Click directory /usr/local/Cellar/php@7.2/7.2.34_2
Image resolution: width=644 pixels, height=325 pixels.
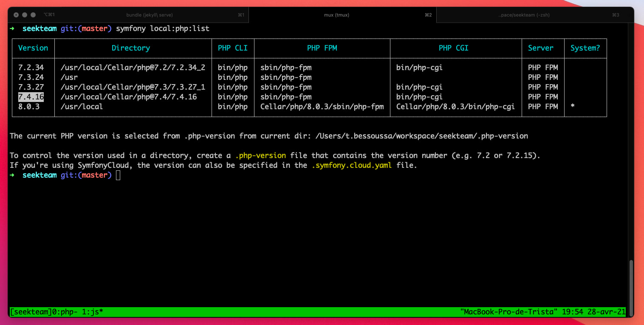133,68
